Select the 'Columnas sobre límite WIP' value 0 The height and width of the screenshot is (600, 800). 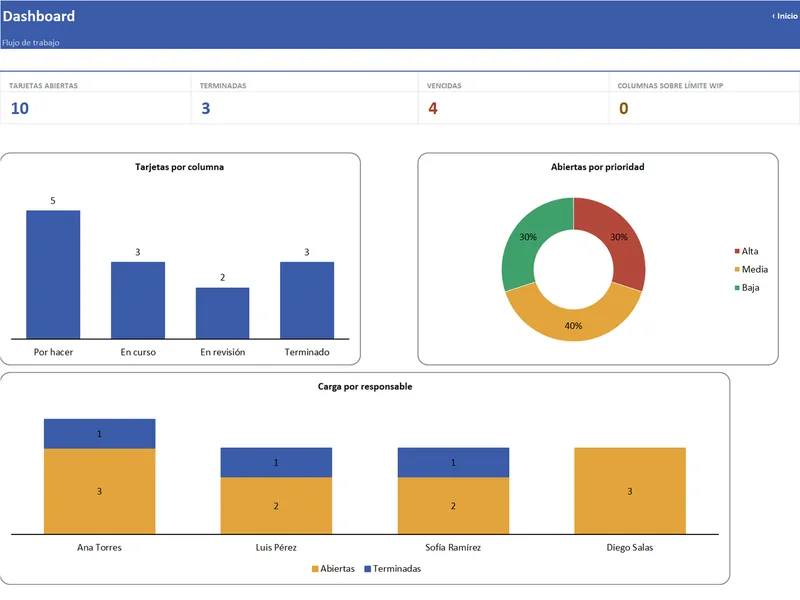click(x=623, y=108)
